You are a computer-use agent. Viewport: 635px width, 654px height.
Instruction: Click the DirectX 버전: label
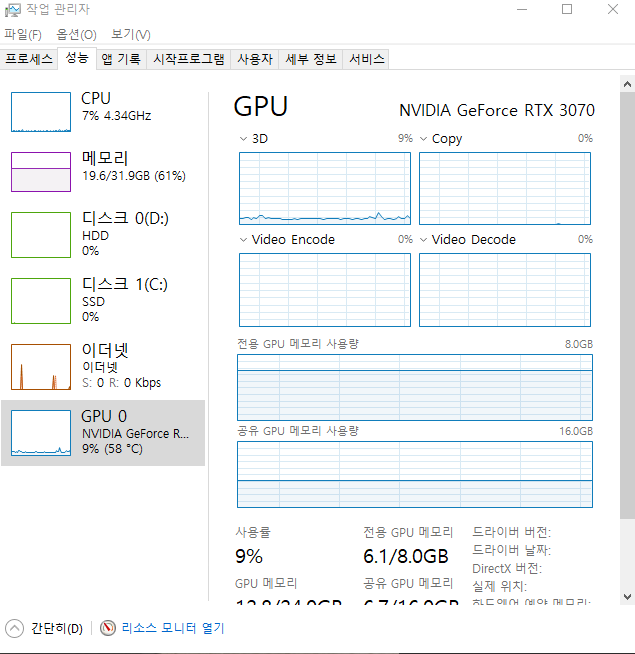tap(507, 568)
